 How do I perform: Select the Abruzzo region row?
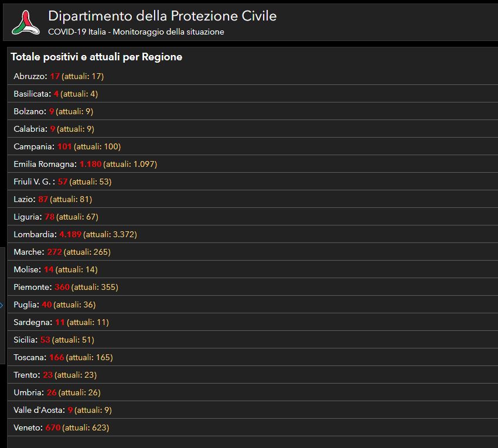(x=253, y=76)
